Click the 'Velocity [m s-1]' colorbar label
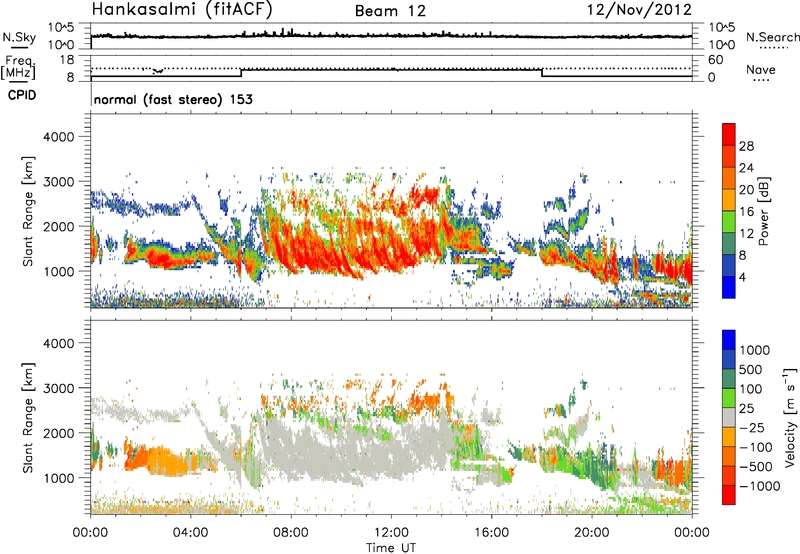The width and height of the screenshot is (800, 554). 790,417
